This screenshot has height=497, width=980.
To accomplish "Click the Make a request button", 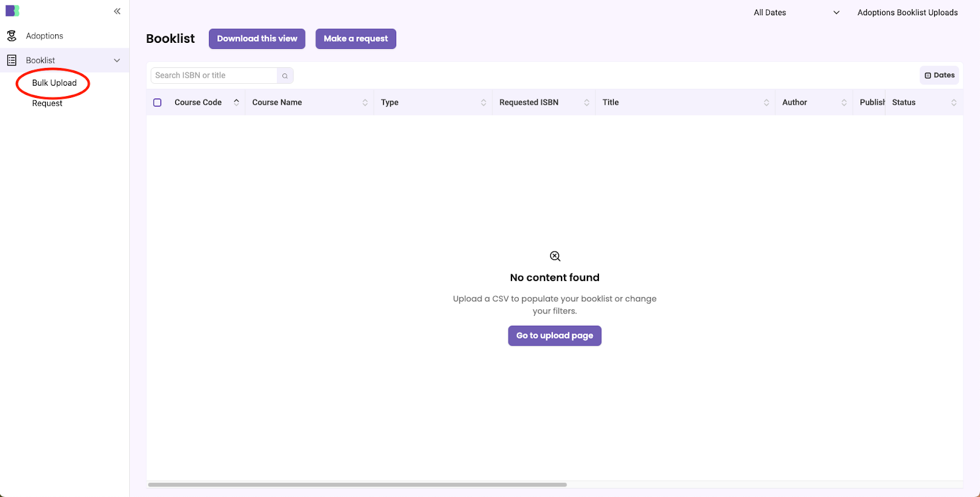I will pyautogui.click(x=355, y=39).
